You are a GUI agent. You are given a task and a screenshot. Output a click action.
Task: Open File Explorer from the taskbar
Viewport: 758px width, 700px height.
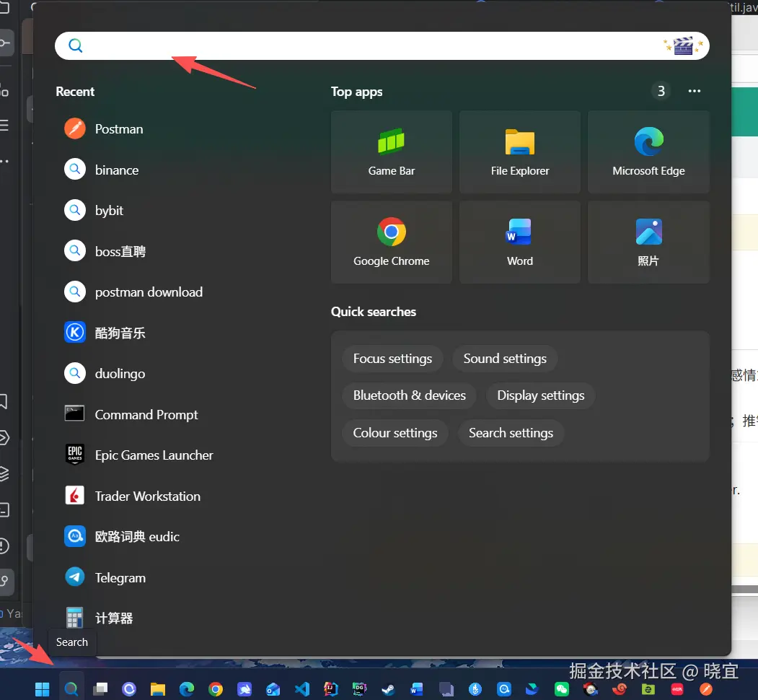(158, 689)
